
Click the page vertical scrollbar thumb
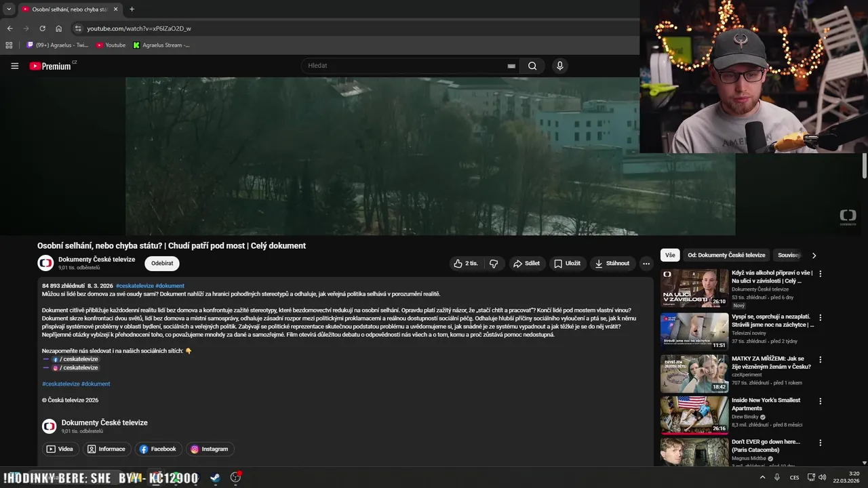tap(865, 165)
